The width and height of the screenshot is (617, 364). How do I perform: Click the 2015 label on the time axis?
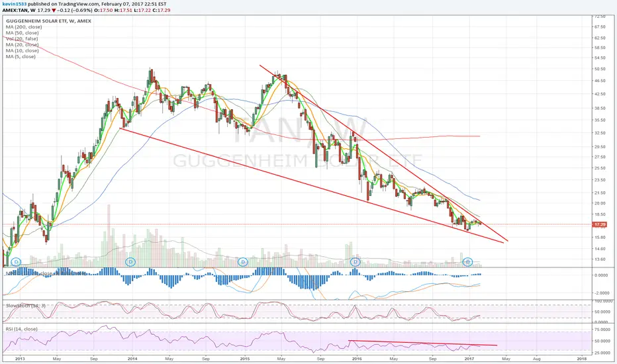click(245, 359)
